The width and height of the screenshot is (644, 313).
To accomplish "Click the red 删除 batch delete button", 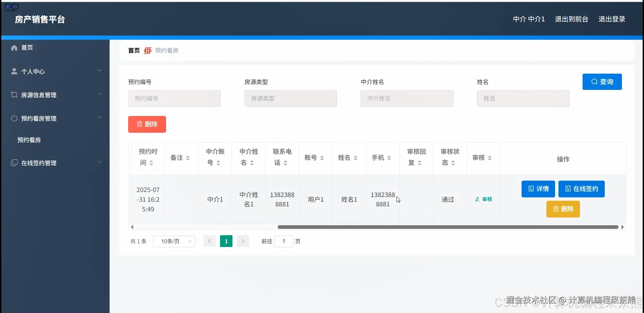I will (x=147, y=124).
